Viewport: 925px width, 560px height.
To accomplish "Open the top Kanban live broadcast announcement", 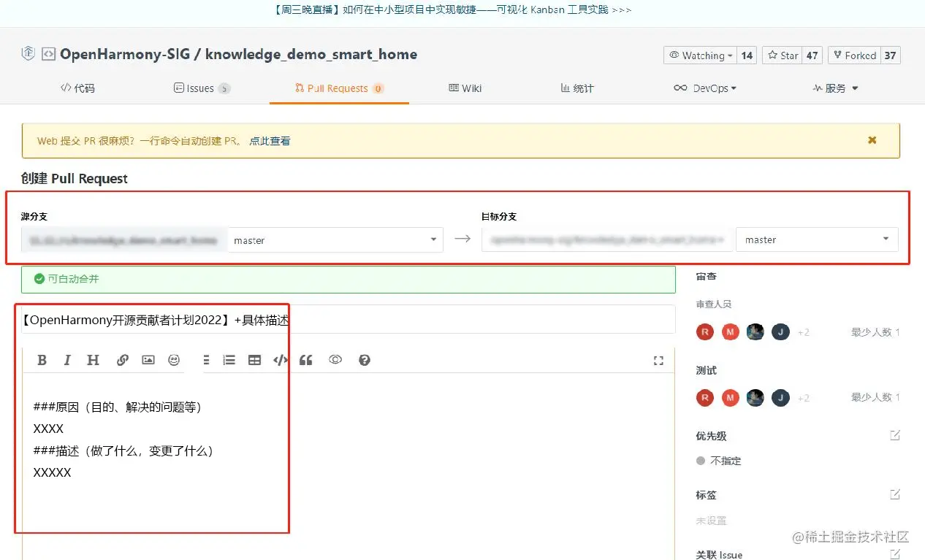I will click(x=453, y=9).
